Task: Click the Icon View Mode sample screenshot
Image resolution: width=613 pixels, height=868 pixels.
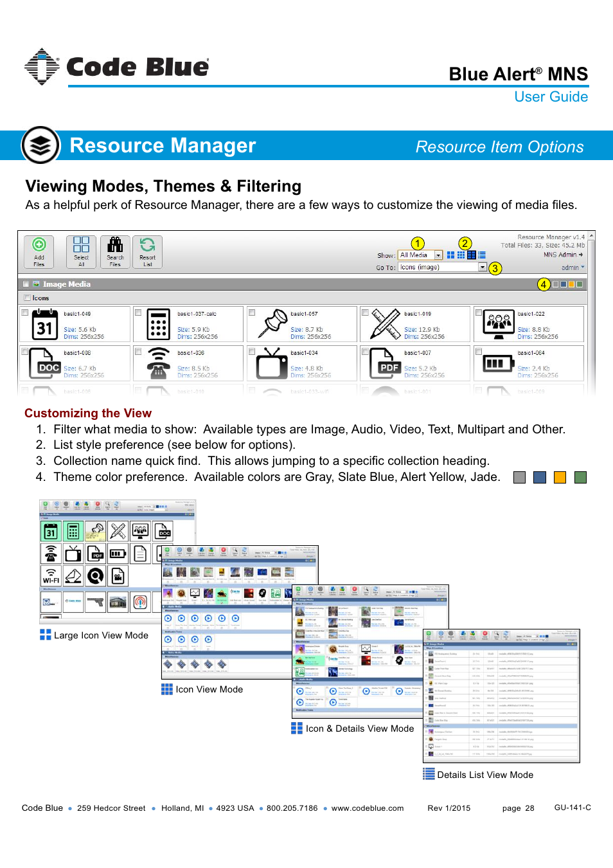Action: [240, 613]
